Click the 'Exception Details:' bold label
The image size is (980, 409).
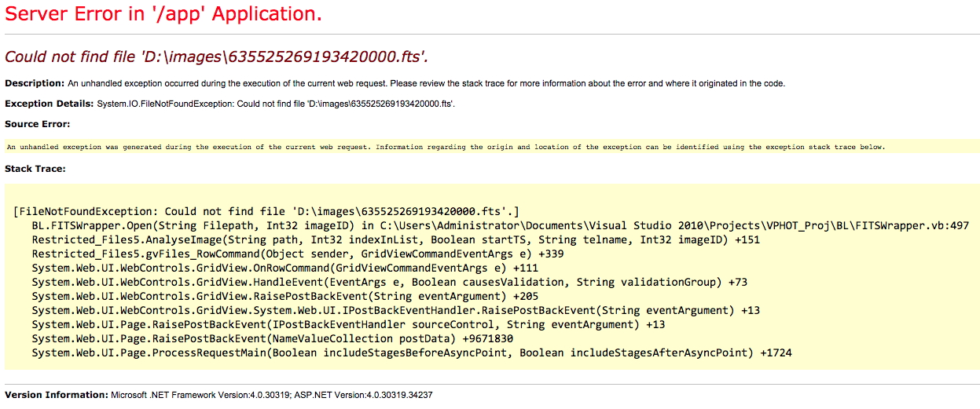[50, 104]
